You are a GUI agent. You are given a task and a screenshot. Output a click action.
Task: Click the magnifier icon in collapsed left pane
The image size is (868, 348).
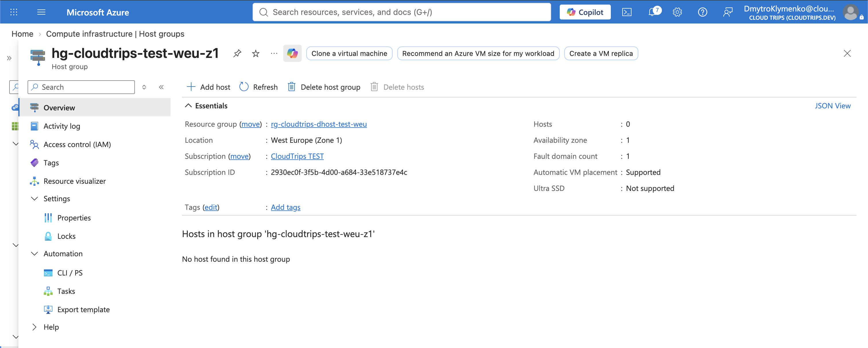point(15,87)
